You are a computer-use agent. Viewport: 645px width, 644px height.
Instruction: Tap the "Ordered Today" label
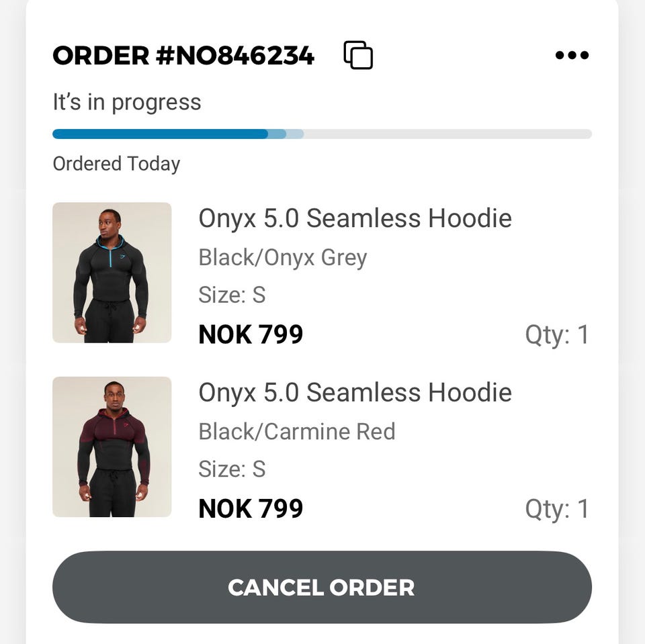point(116,164)
